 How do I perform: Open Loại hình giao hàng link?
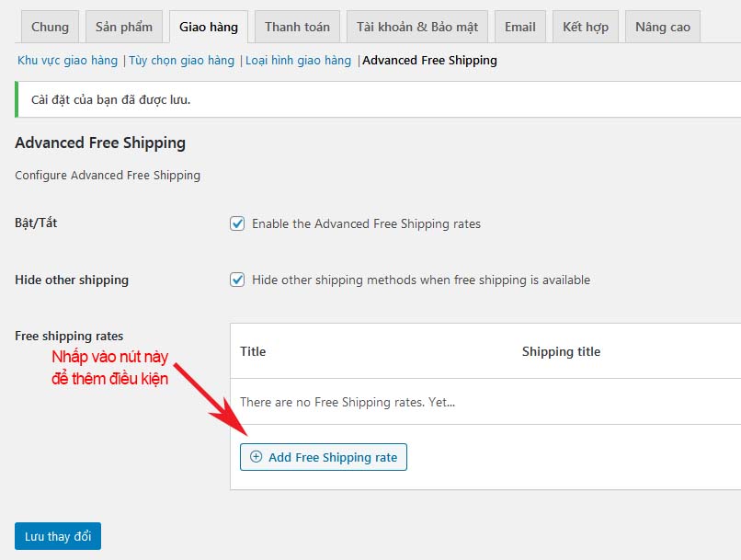(298, 61)
